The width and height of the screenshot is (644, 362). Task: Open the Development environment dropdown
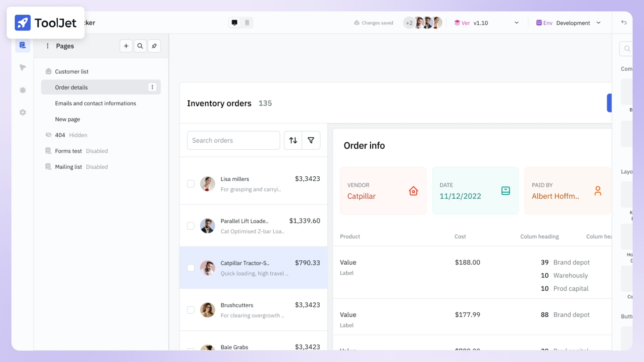599,23
